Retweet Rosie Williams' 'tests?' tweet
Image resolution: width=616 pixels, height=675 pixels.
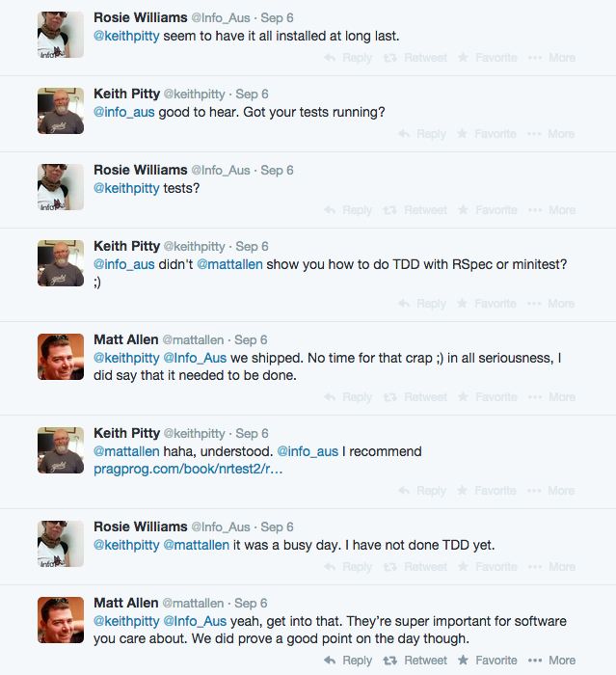point(415,210)
